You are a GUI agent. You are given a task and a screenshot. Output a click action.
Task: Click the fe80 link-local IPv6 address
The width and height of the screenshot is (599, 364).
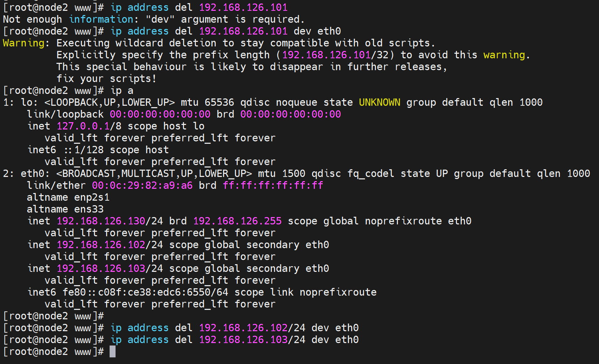(x=145, y=292)
